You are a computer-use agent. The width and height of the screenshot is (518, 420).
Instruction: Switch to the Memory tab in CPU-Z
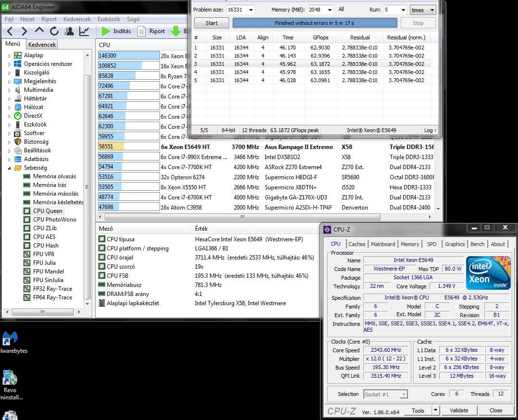410,244
